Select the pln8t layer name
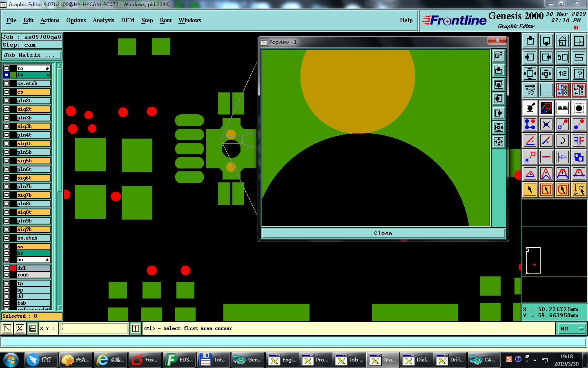 tap(33, 204)
